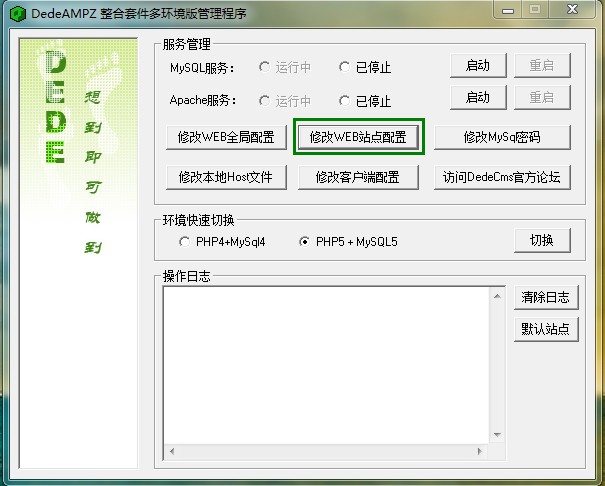
Task: Select the PHP5 + MySQL5 environment option
Action: tap(305, 242)
